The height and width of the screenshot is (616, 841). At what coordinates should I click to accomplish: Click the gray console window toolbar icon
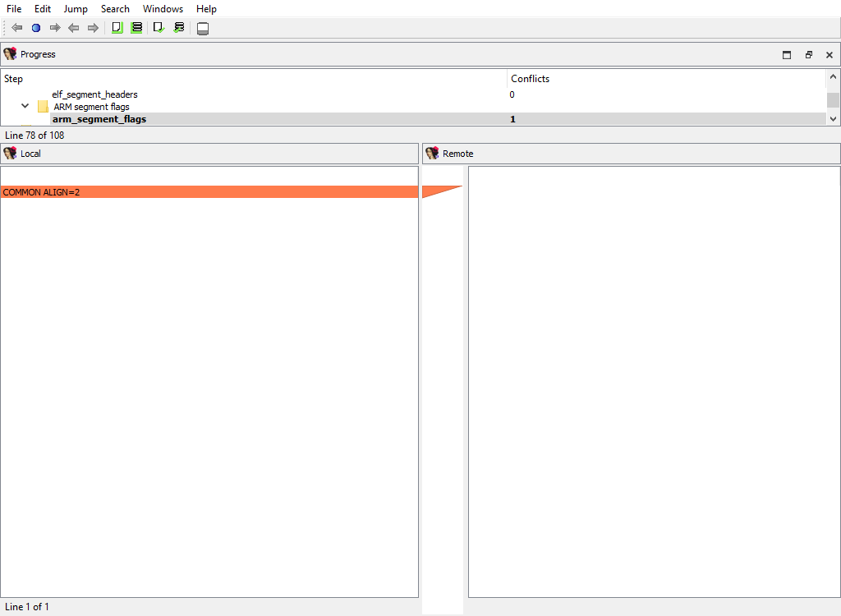click(x=203, y=29)
